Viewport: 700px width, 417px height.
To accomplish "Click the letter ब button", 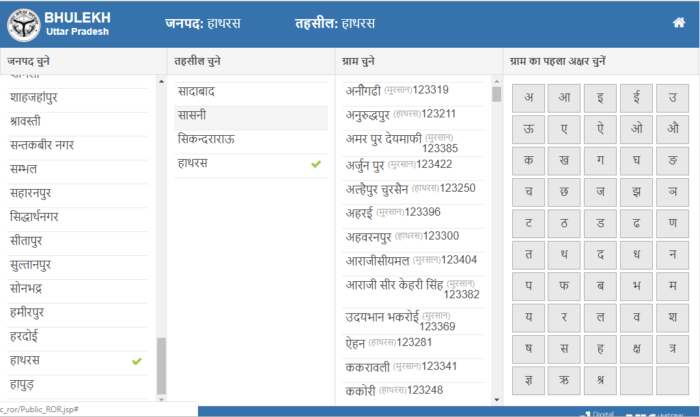I will pos(600,286).
